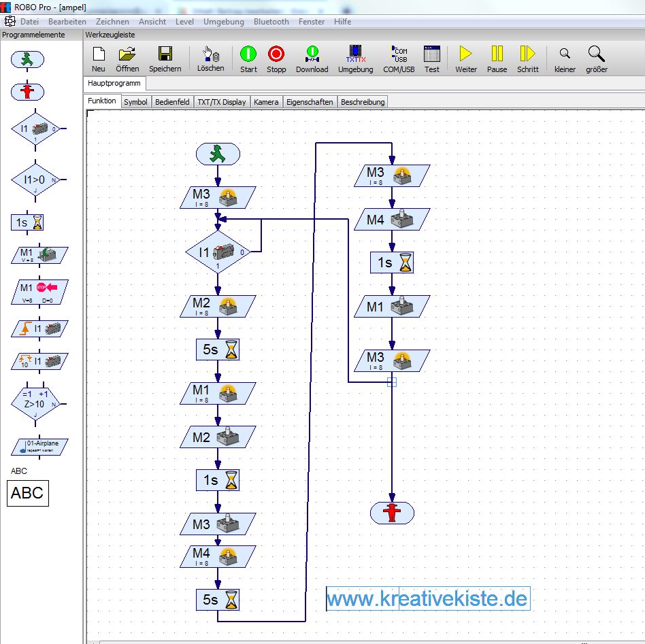This screenshot has width=645, height=644.
Task: Select the pulse counter 10 I1 element
Action: 39,361
